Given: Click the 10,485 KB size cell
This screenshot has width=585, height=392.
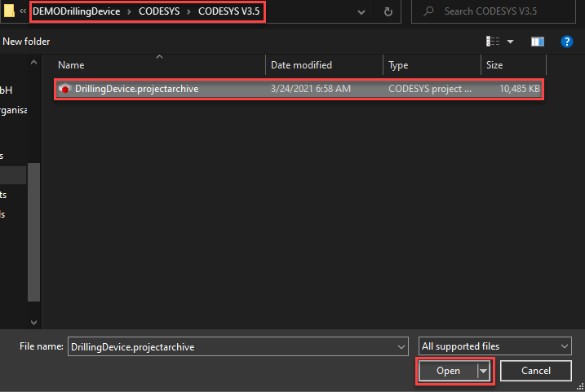Looking at the screenshot, I should click(x=520, y=89).
